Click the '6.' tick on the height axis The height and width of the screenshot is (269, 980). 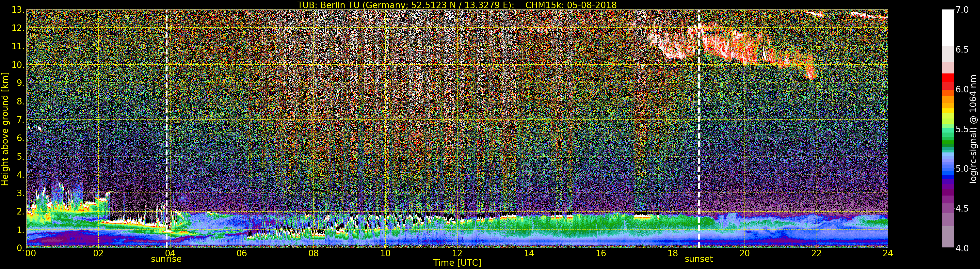coord(21,138)
